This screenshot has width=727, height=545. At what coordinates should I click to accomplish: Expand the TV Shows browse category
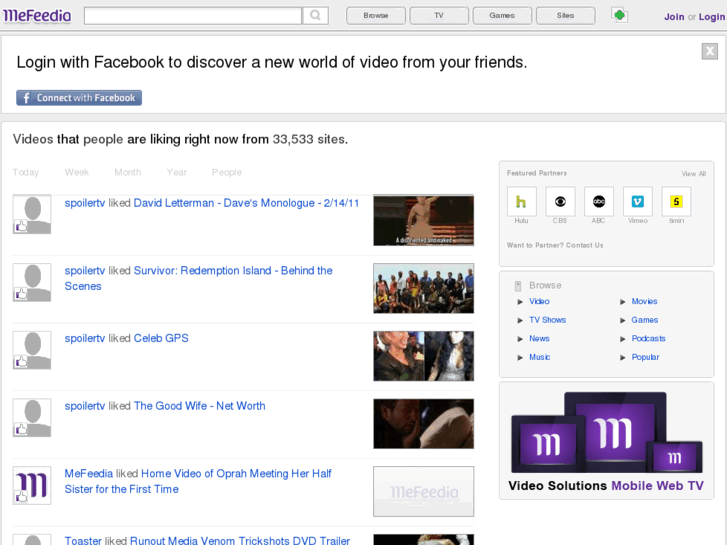point(547,320)
